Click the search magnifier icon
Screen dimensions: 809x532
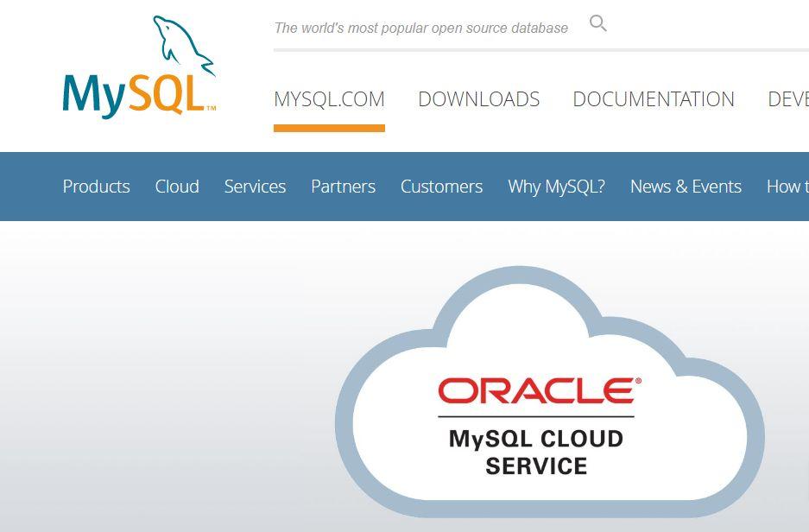pyautogui.click(x=598, y=23)
